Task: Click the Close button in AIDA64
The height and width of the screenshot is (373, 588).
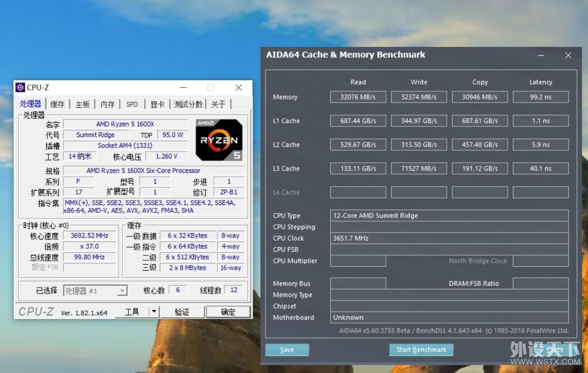Action: pyautogui.click(x=555, y=350)
